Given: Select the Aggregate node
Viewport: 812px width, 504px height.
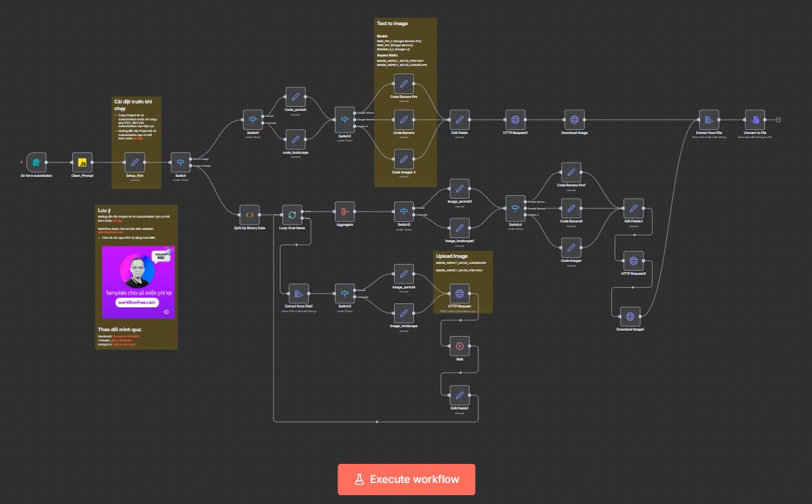Looking at the screenshot, I should [344, 212].
